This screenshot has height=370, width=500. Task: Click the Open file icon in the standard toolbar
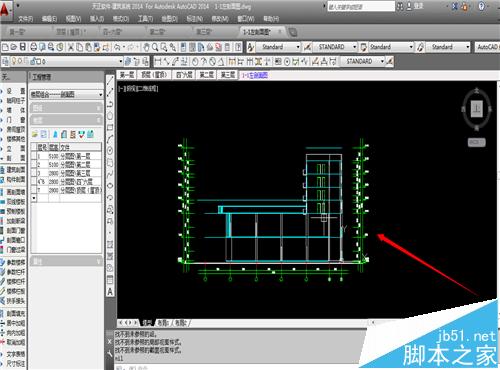click(x=14, y=47)
